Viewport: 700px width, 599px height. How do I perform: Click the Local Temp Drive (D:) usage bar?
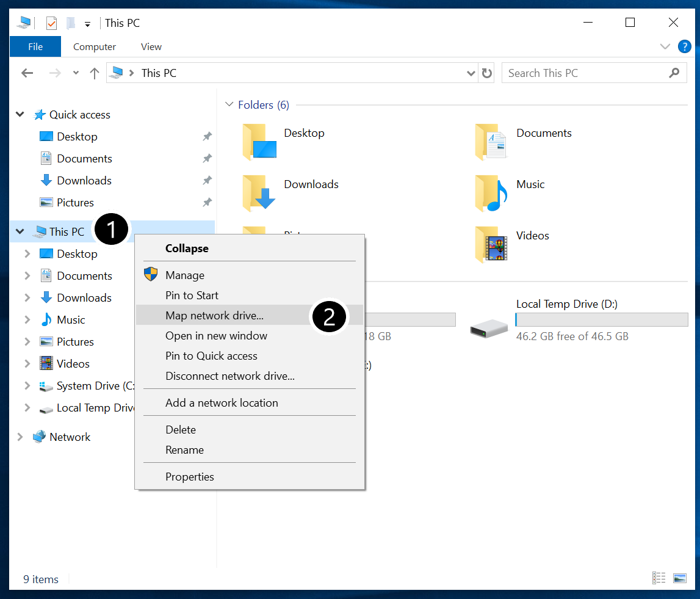601,319
